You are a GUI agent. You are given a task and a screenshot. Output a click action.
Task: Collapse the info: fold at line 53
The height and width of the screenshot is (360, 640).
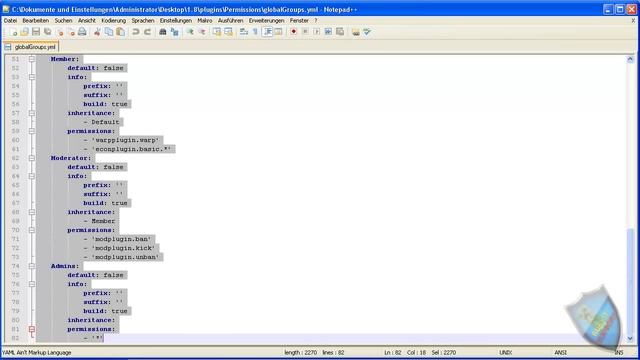tap(32, 77)
